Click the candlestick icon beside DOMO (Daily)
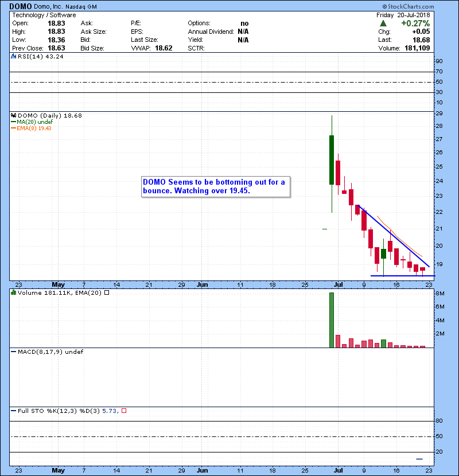The width and height of the screenshot is (459, 476). pyautogui.click(x=13, y=115)
